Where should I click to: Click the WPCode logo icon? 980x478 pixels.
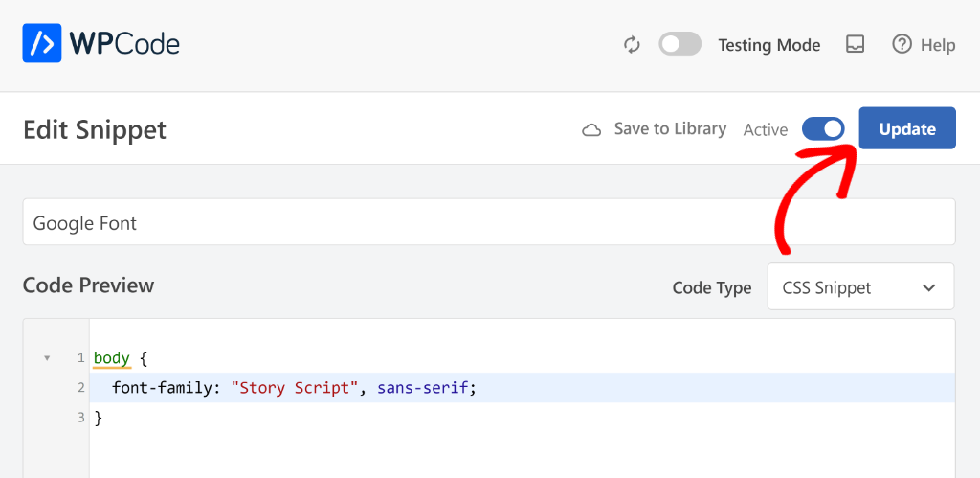pos(42,43)
